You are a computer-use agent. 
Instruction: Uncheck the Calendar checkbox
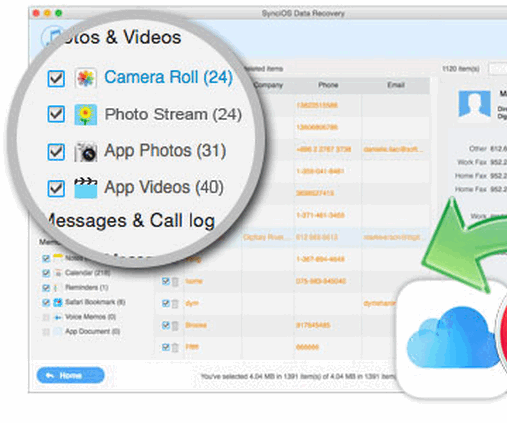pyautogui.click(x=46, y=273)
